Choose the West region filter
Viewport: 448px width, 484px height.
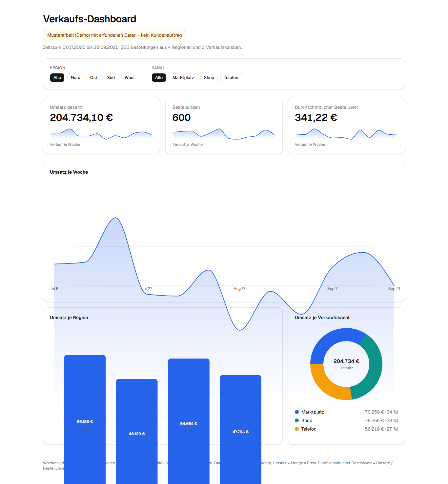(130, 78)
